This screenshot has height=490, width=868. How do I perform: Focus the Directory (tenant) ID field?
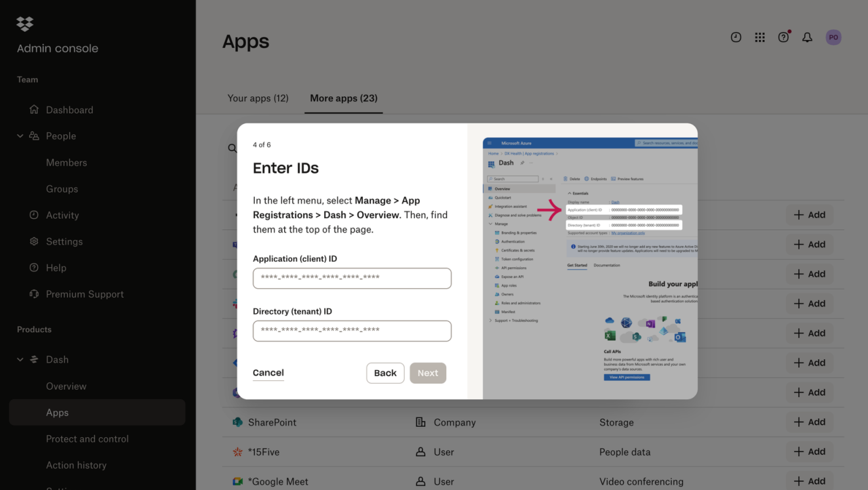352,331
